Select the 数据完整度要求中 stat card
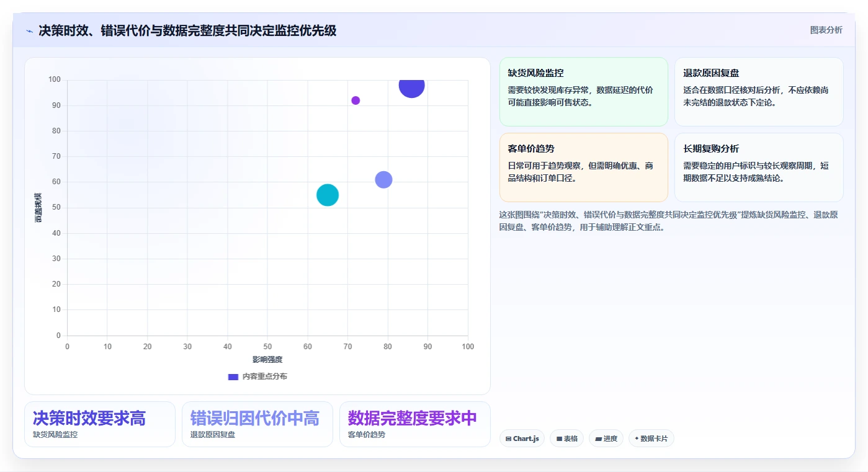 coord(415,424)
